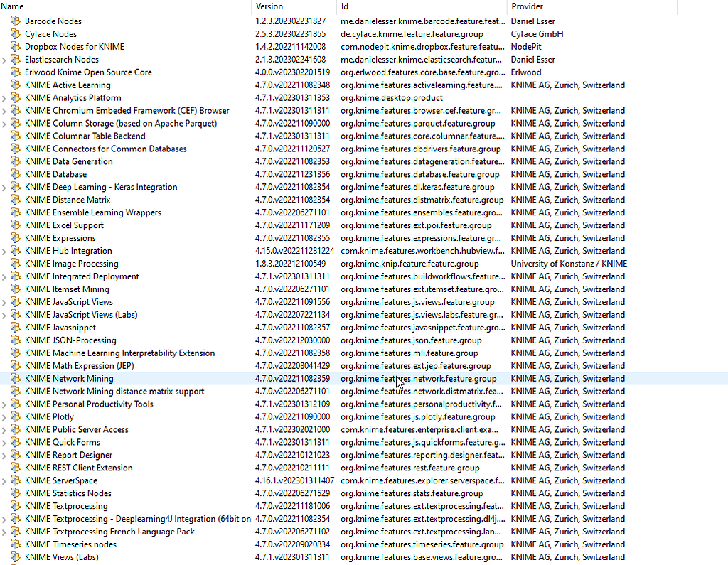
Task: Click the Dropbox Nodes for KNIME icon
Action: pyautogui.click(x=16, y=46)
